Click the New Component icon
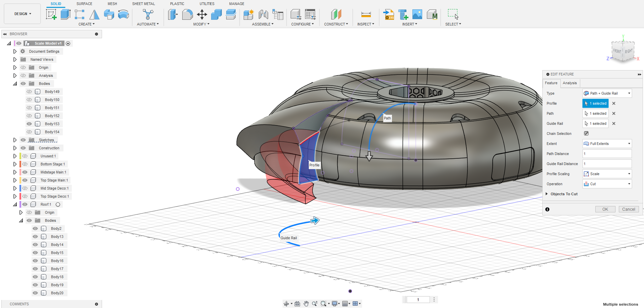644x308 pixels. 249,14
